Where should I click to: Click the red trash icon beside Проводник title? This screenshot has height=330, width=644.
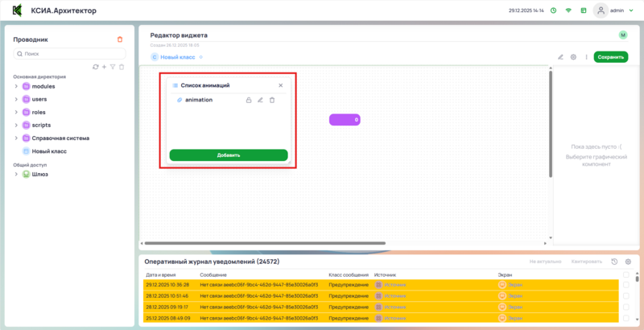[x=120, y=39]
